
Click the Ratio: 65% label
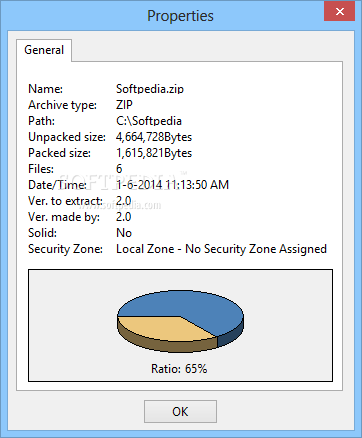point(179,369)
